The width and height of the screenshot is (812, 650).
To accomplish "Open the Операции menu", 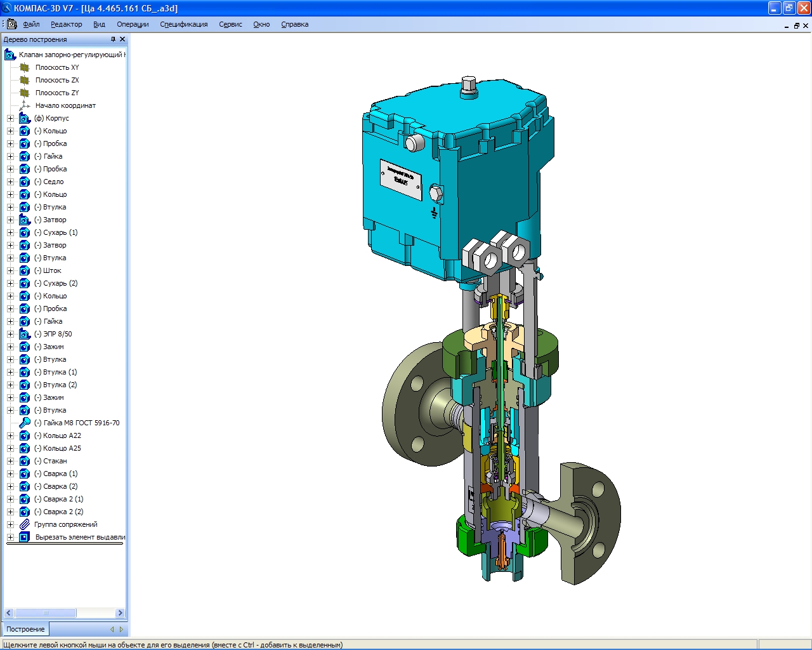I will point(133,24).
